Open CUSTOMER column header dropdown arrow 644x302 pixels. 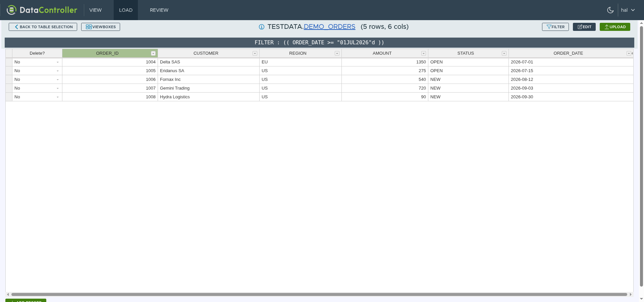pyautogui.click(x=255, y=53)
